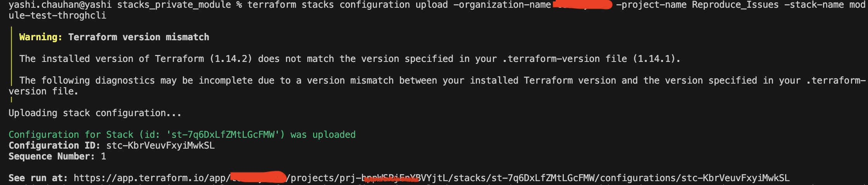Click the yashi.chauhan@yashi prompt text
This screenshot has width=868, height=185.
[60, 5]
